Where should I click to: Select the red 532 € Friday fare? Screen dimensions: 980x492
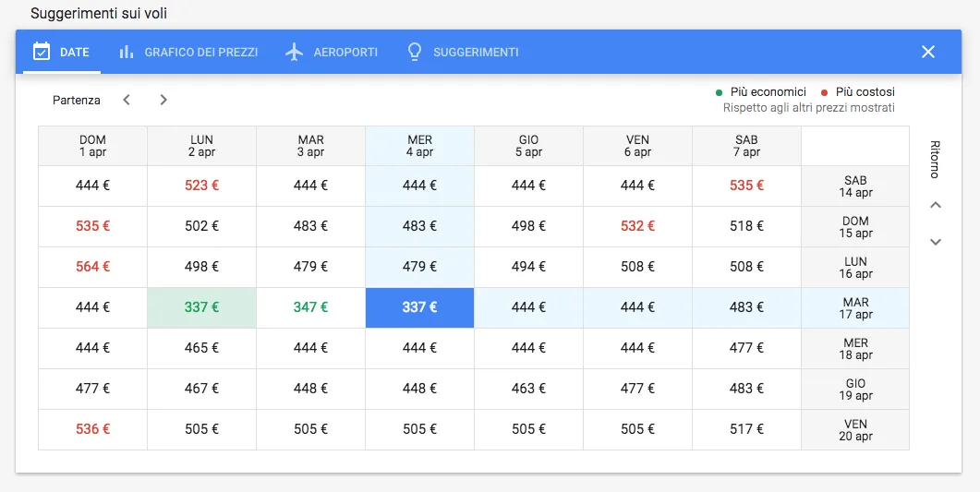click(x=637, y=226)
